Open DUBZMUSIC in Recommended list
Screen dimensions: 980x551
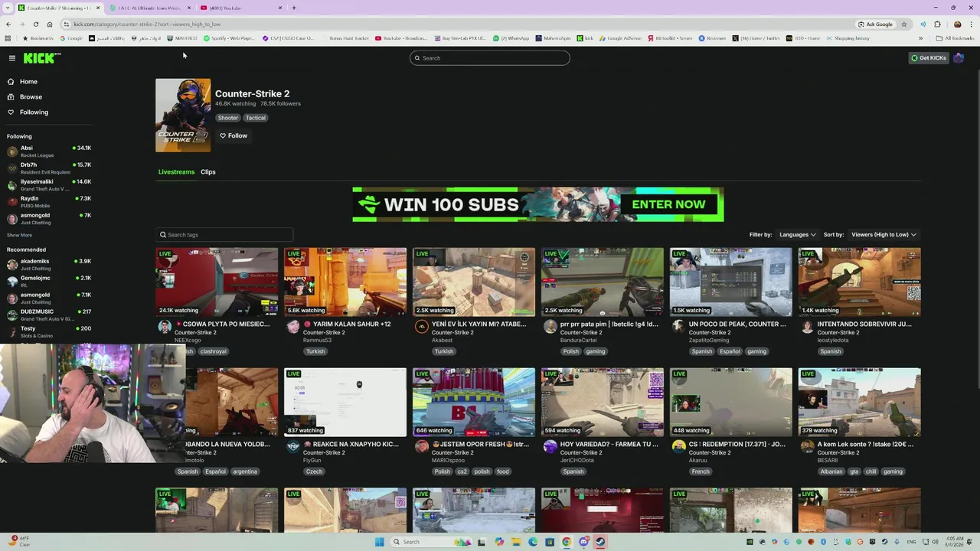(48, 315)
